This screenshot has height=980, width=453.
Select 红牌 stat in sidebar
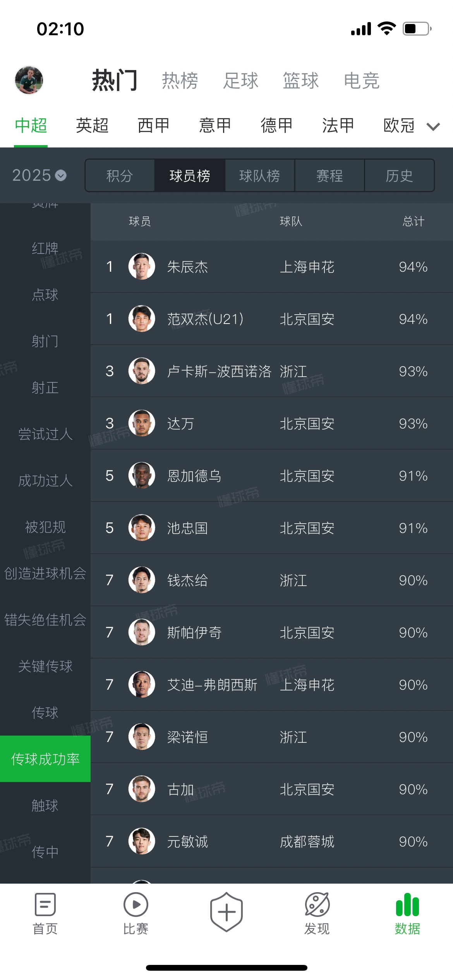[45, 248]
